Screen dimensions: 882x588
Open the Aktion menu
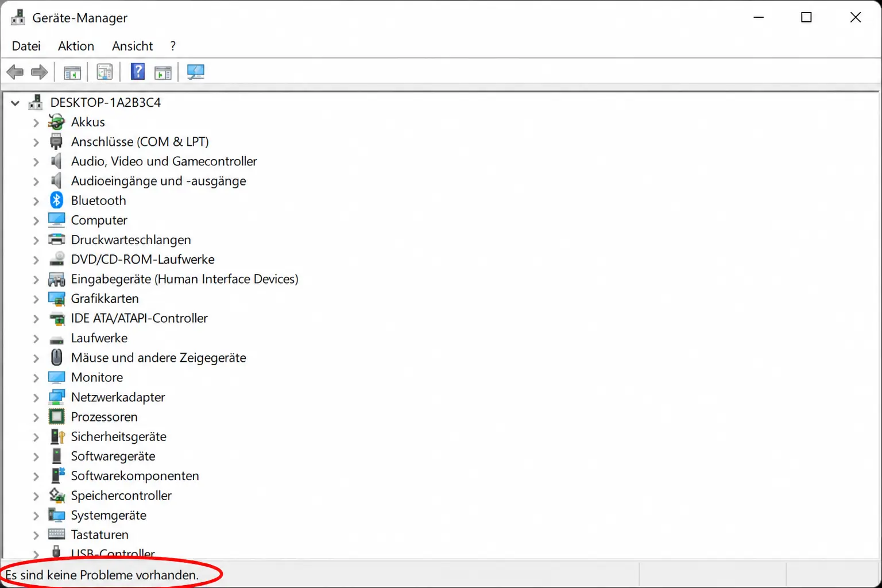[x=76, y=46]
